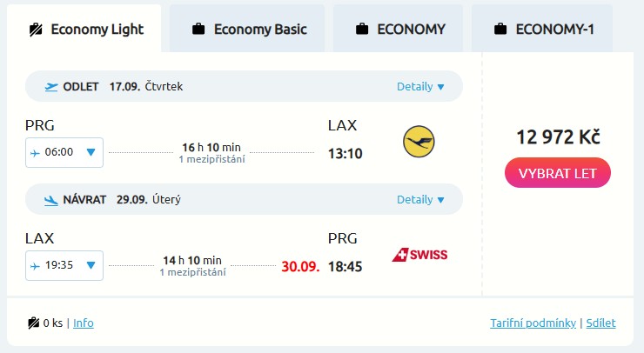Open the Tarifní podmínky link

coord(533,323)
